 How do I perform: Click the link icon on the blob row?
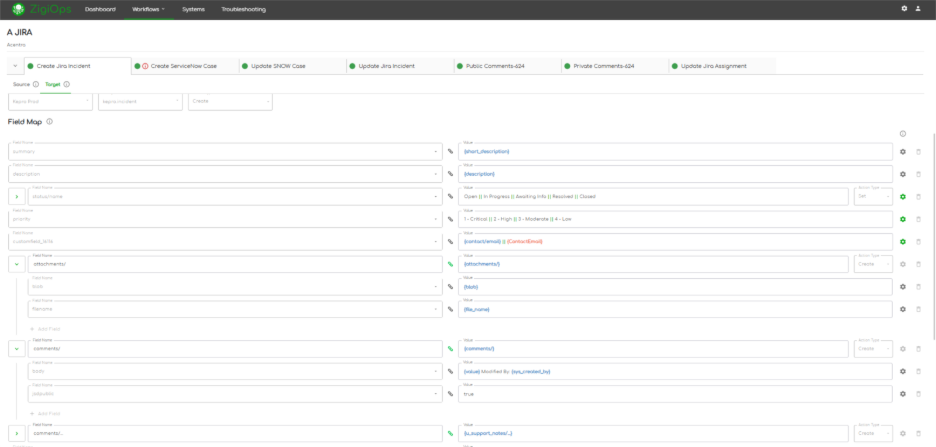point(451,286)
